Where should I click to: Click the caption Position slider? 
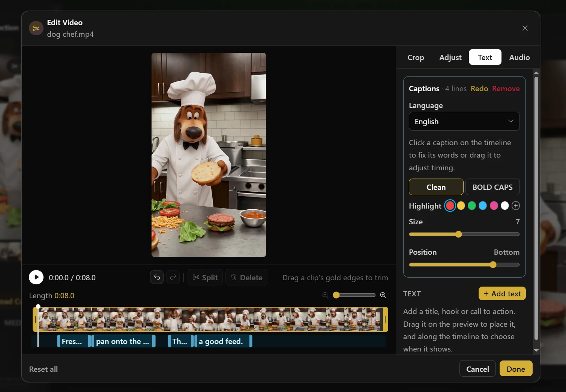pyautogui.click(x=464, y=265)
